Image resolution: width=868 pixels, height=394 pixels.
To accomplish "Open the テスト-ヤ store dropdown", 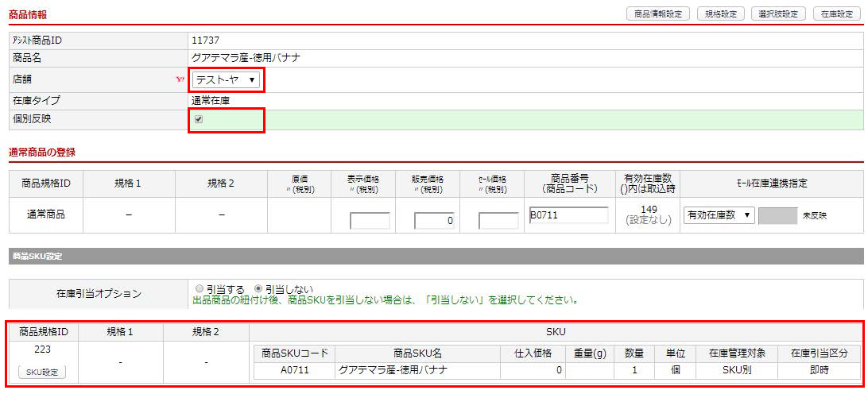I will pyautogui.click(x=226, y=80).
